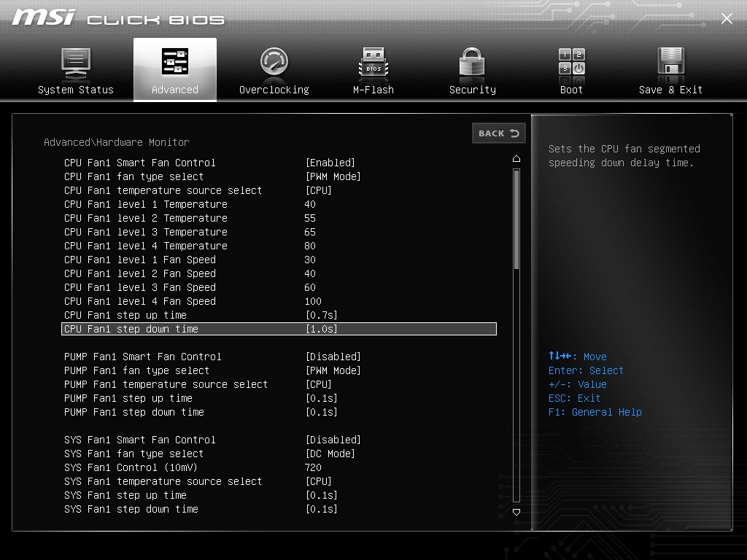This screenshot has height=560, width=747.
Task: Select the Advanced sliders icon
Action: [x=175, y=61]
